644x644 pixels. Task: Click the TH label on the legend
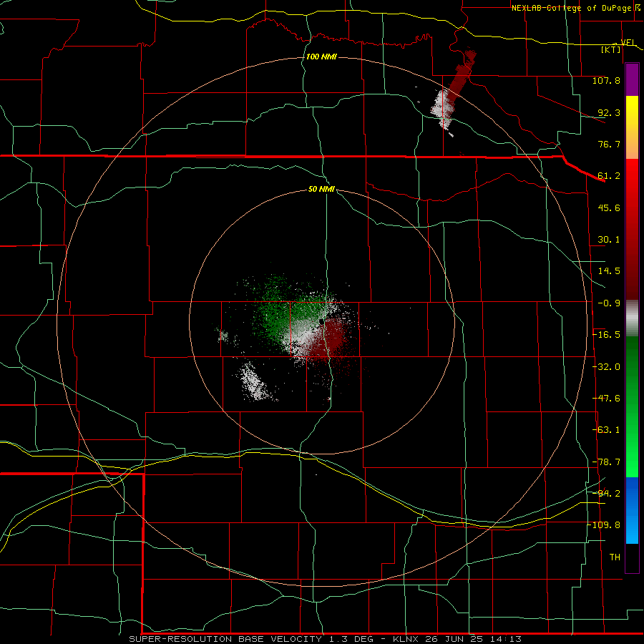615,557
